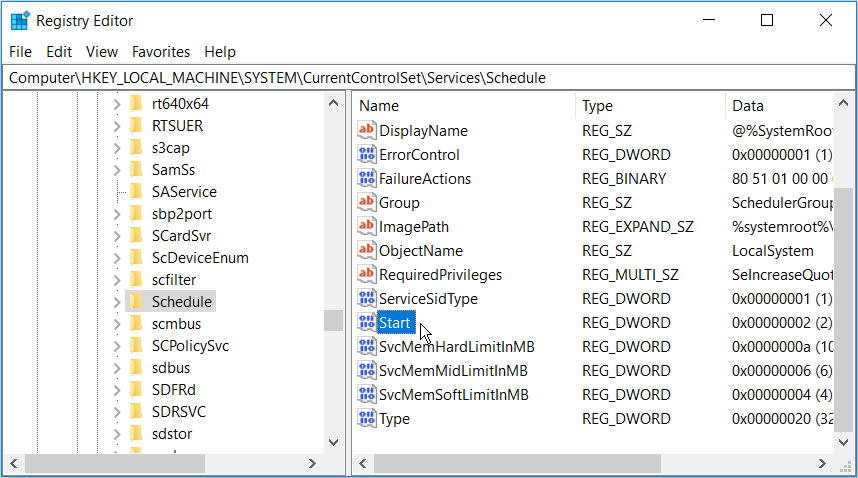Expand the sdbus key node
858x478 pixels.
click(117, 368)
